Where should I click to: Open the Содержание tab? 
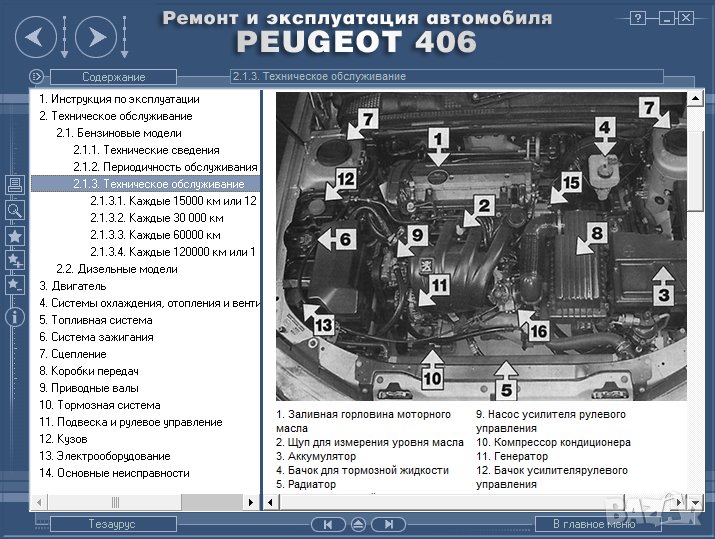tap(113, 77)
